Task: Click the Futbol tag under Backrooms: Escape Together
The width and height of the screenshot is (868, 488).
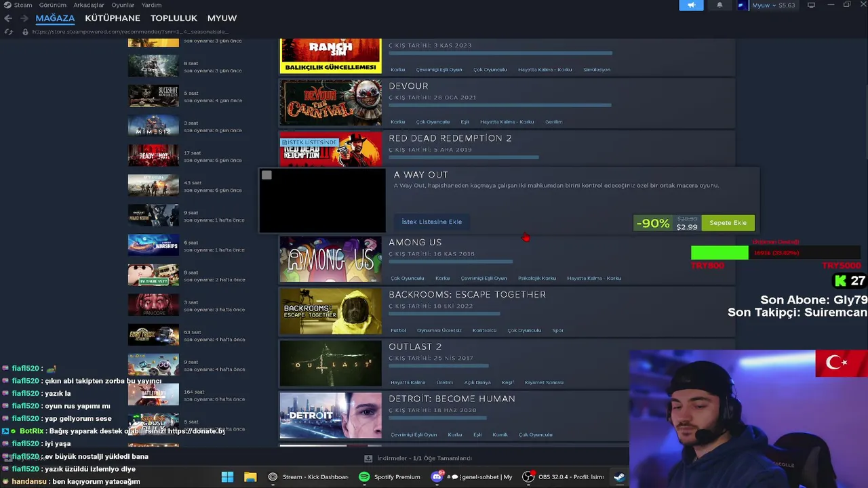Action: point(398,331)
